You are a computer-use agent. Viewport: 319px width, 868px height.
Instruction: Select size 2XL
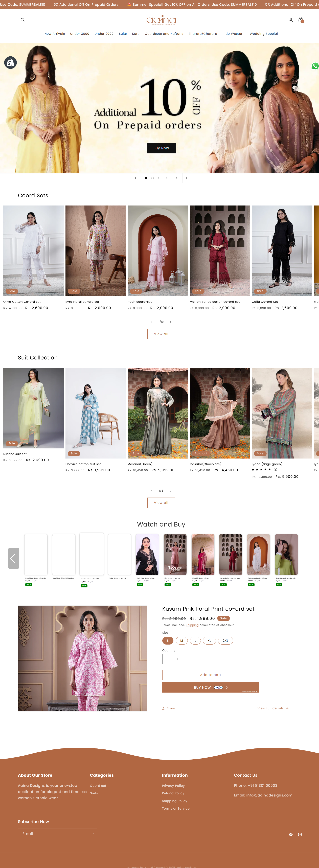point(226,641)
